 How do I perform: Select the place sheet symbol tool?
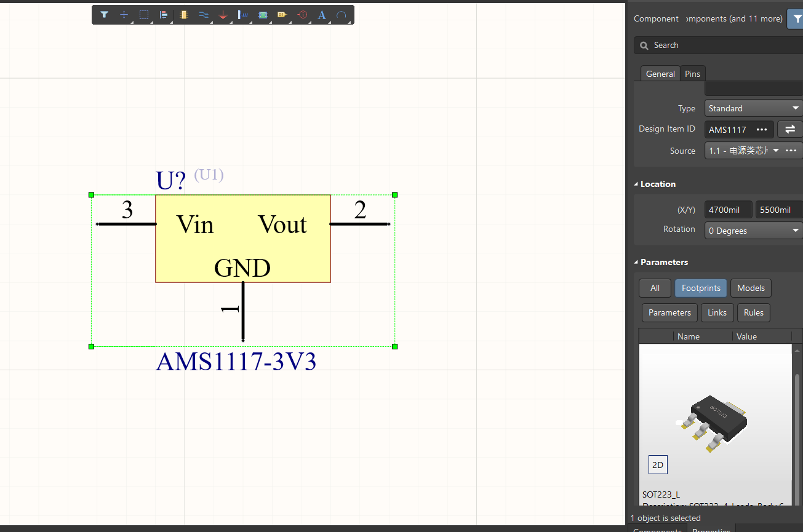coord(263,15)
